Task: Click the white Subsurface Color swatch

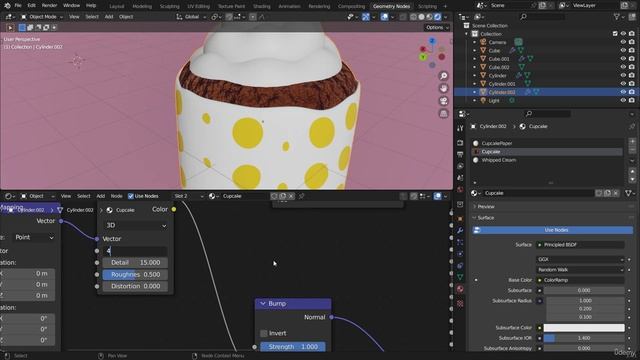Action: [584, 328]
